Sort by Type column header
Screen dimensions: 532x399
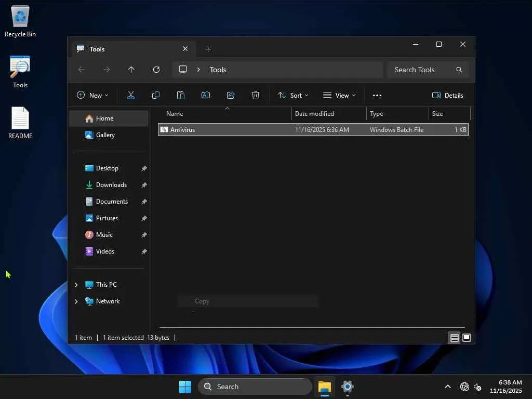coord(397,114)
